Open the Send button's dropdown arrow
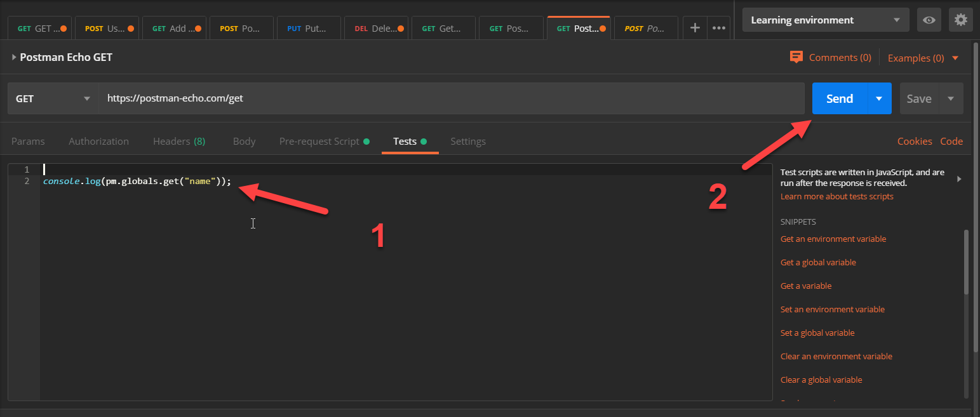Viewport: 980px width, 417px height. pyautogui.click(x=879, y=98)
